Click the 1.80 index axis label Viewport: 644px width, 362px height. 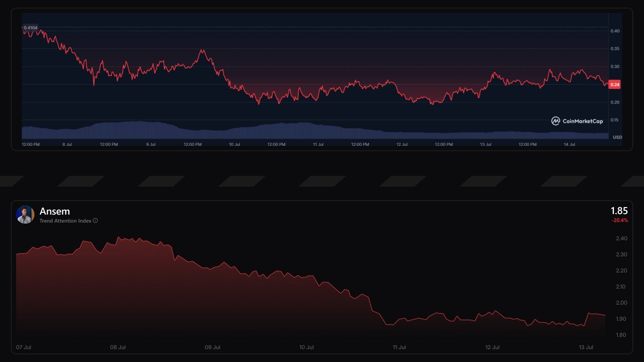click(621, 335)
